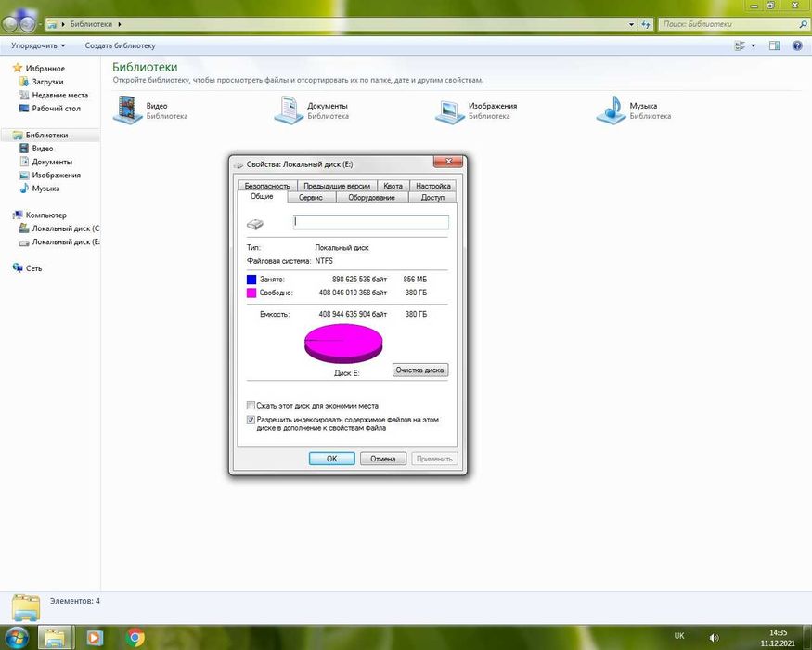Click the Очистка диска button
The image size is (812, 650).
coord(420,370)
